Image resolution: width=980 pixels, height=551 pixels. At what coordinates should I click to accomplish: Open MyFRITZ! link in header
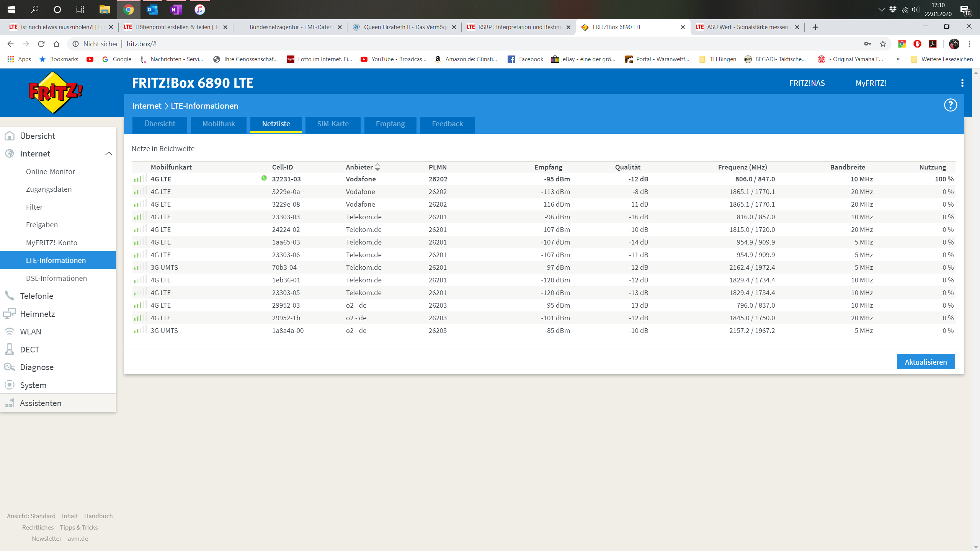point(871,83)
